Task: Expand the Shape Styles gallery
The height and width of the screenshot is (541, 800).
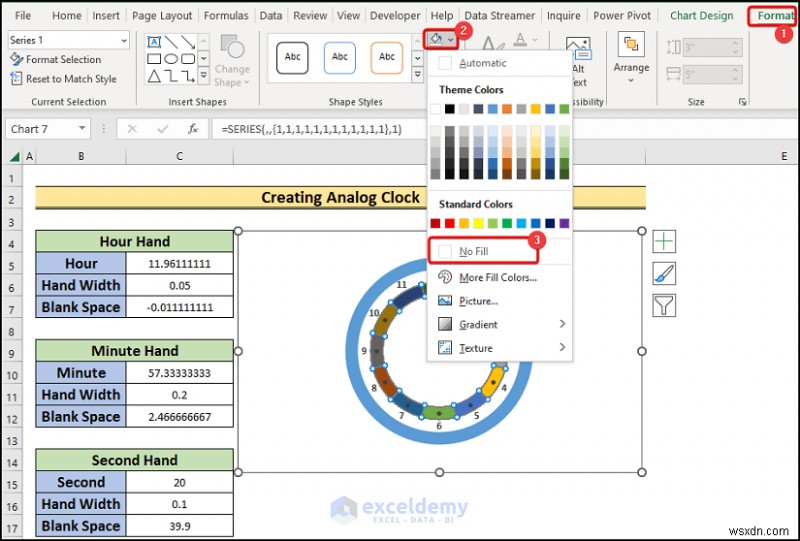Action: click(x=417, y=75)
